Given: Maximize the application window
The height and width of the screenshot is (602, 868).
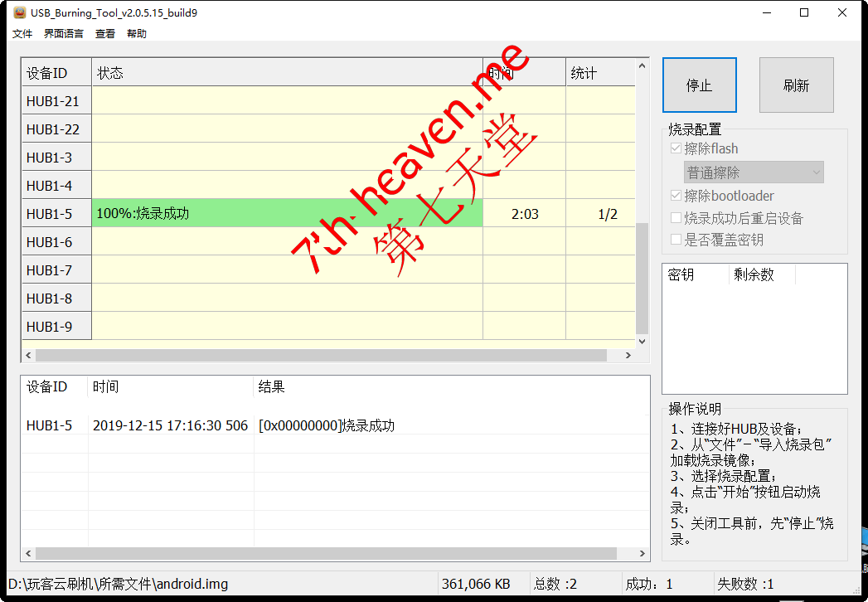Looking at the screenshot, I should (x=804, y=12).
